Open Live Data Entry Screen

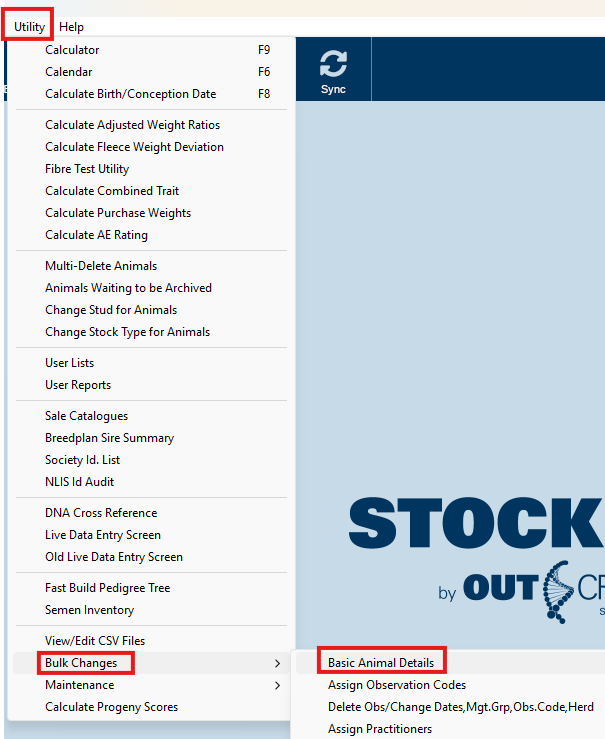pos(103,535)
